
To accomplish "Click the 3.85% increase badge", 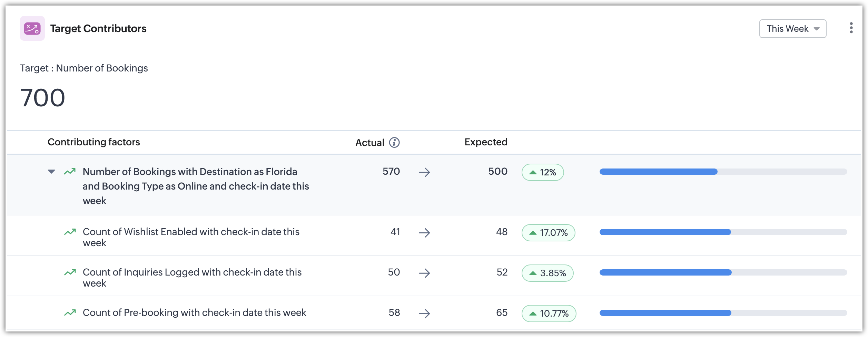I will click(547, 273).
